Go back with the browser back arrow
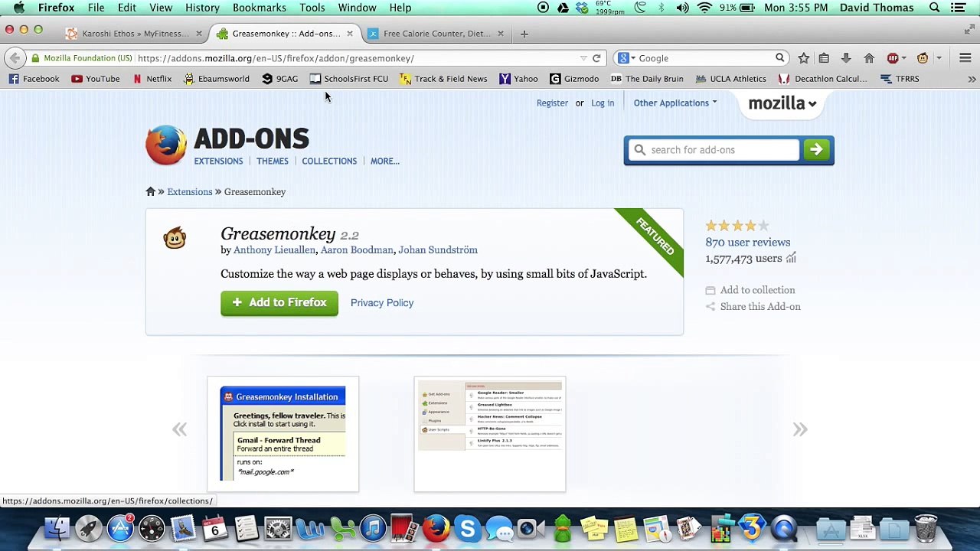The width and height of the screenshot is (980, 551). [15, 58]
